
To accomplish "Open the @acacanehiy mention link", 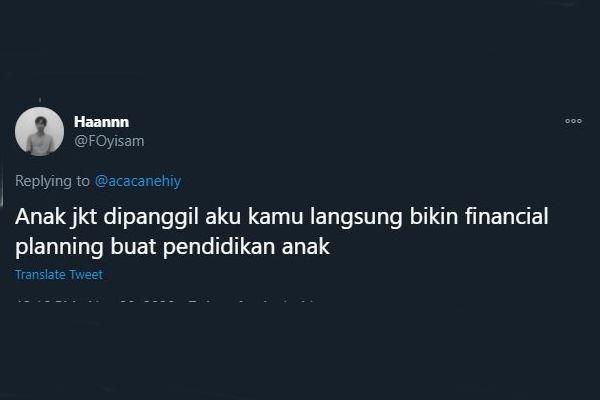I will click(138, 181).
